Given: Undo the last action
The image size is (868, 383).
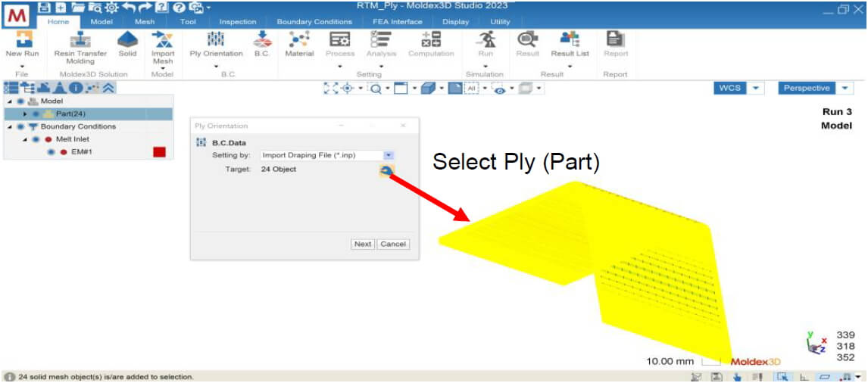Looking at the screenshot, I should coord(129,8).
